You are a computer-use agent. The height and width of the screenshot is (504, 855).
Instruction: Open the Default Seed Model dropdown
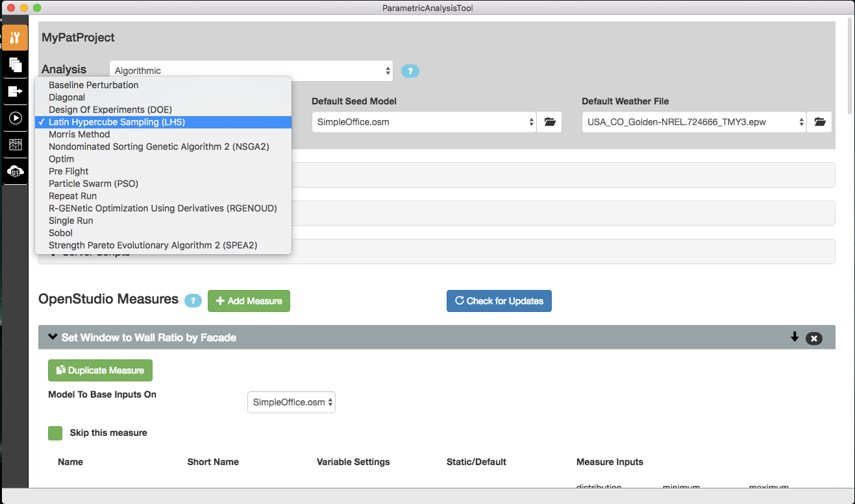pyautogui.click(x=424, y=122)
